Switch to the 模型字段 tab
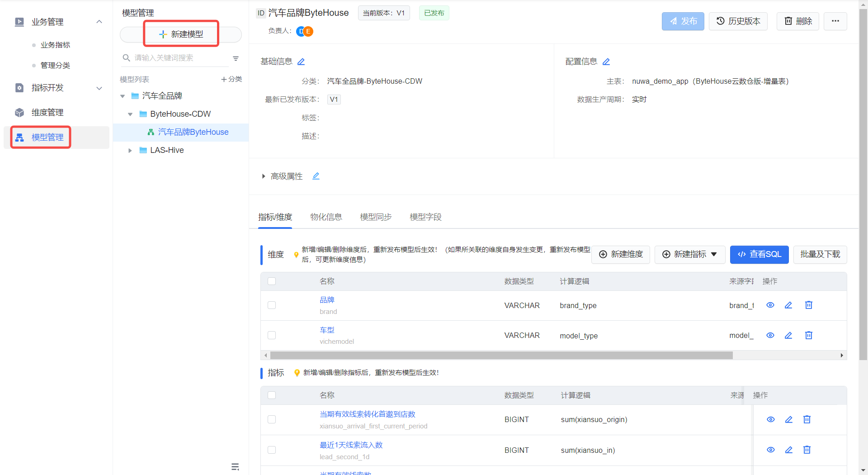The height and width of the screenshot is (475, 868). point(425,217)
